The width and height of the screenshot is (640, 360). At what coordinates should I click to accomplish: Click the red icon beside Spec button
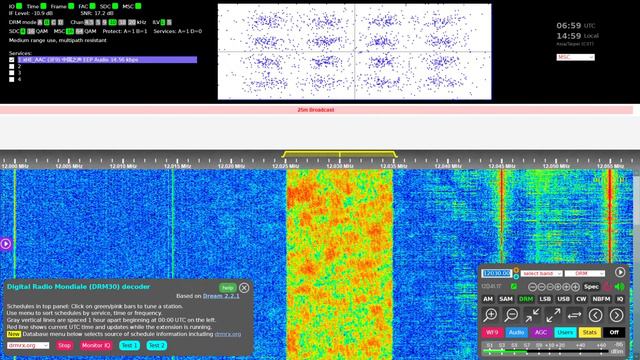pos(607,287)
